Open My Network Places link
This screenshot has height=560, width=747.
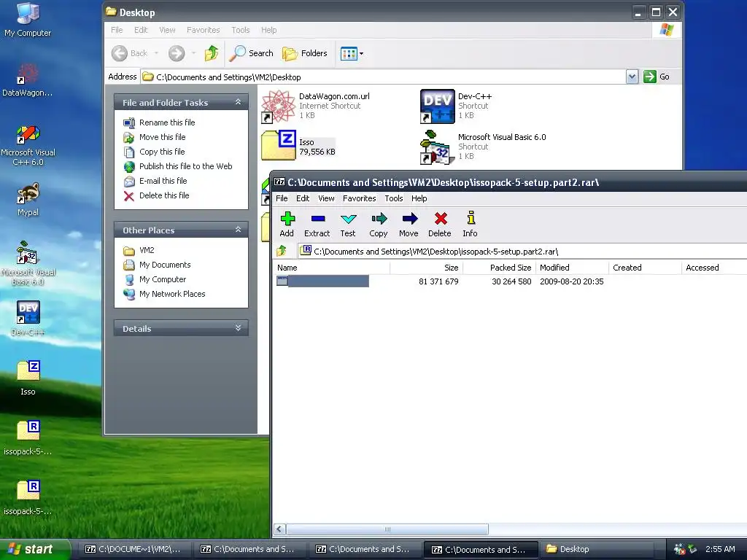(x=172, y=294)
